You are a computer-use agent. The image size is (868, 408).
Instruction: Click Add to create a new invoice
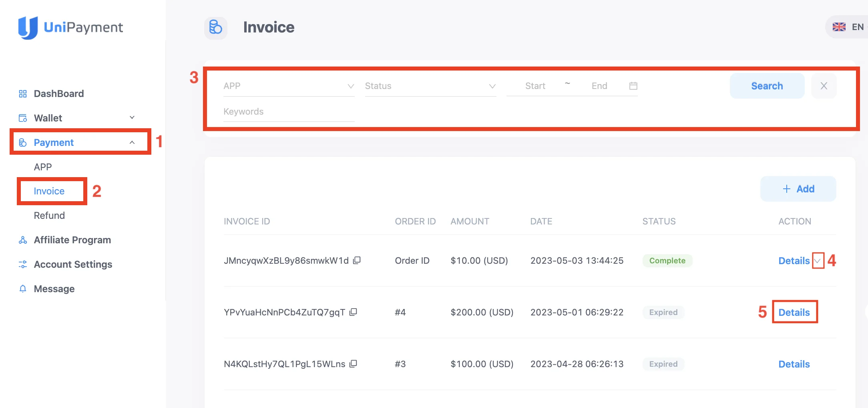798,189
